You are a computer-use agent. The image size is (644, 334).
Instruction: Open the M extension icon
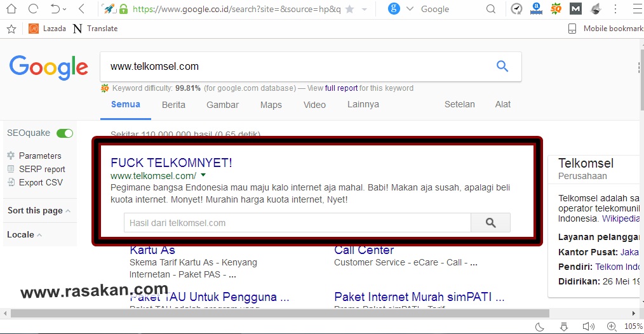click(x=576, y=9)
